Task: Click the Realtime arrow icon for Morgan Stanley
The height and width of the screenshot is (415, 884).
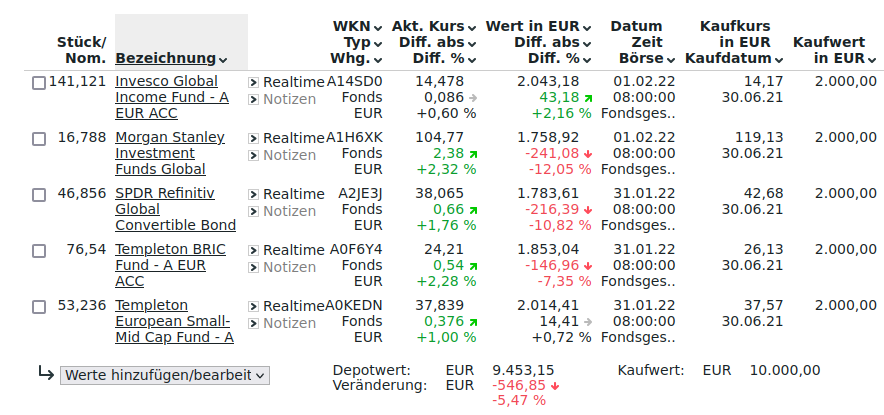Action: point(254,138)
